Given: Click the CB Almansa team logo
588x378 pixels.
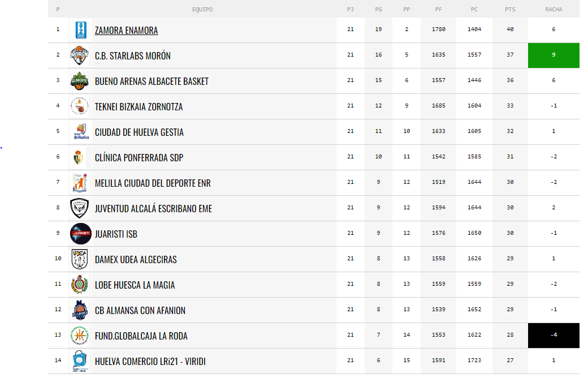Looking at the screenshot, I should coord(80,311).
